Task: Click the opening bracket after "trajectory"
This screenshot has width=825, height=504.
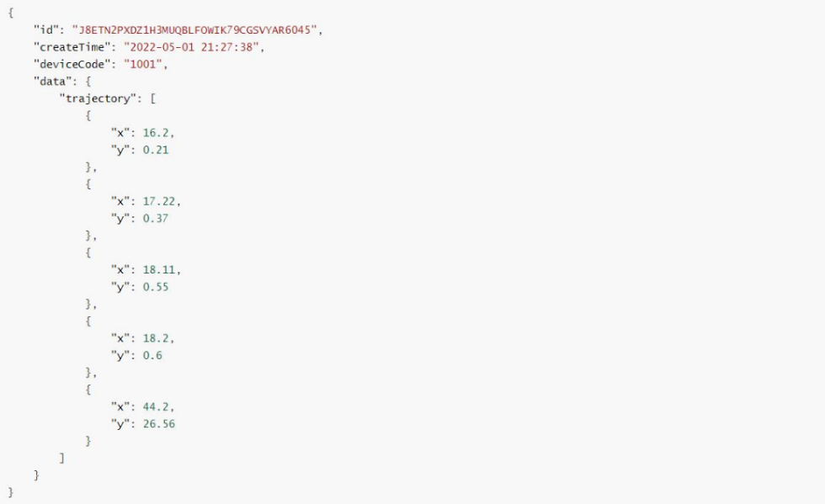Action: click(x=153, y=98)
